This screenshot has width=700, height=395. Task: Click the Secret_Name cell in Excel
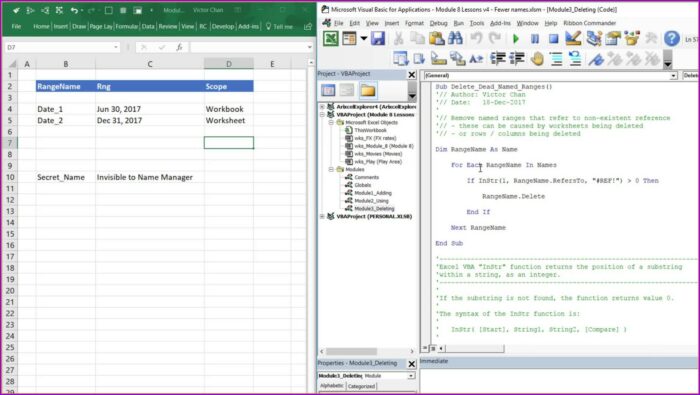[x=66, y=177]
